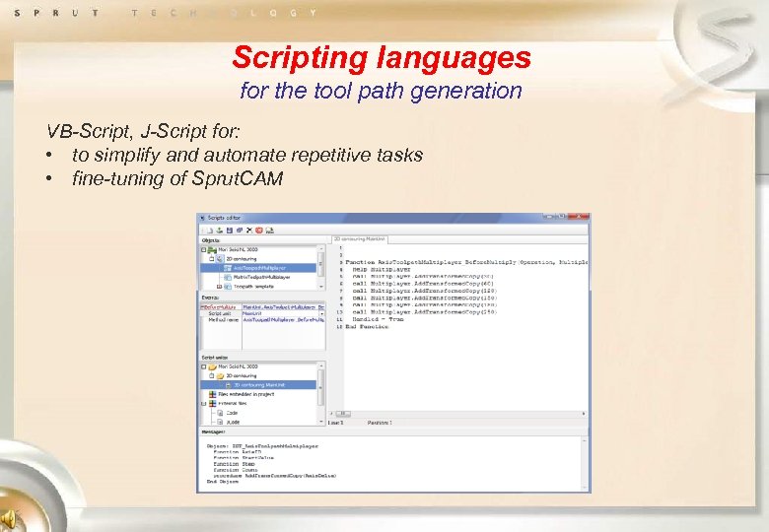Click the down arrow of the Objects tree scrollbar

[321, 286]
